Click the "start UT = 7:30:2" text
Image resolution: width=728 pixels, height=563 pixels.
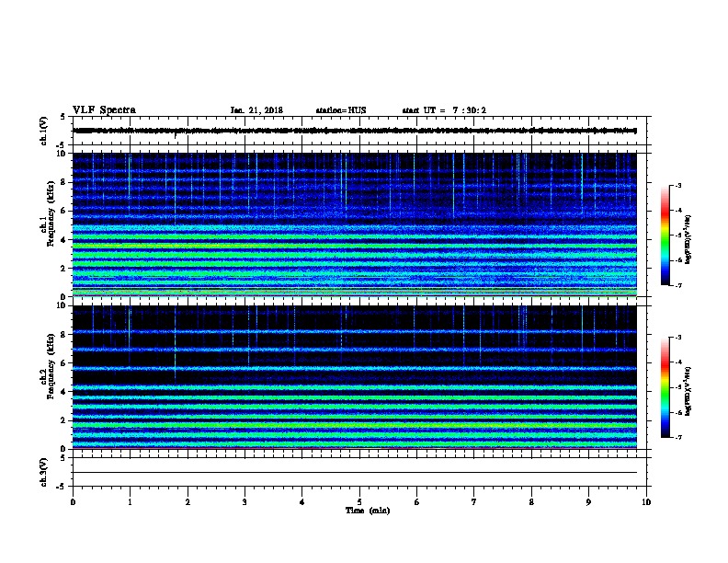pyautogui.click(x=444, y=110)
